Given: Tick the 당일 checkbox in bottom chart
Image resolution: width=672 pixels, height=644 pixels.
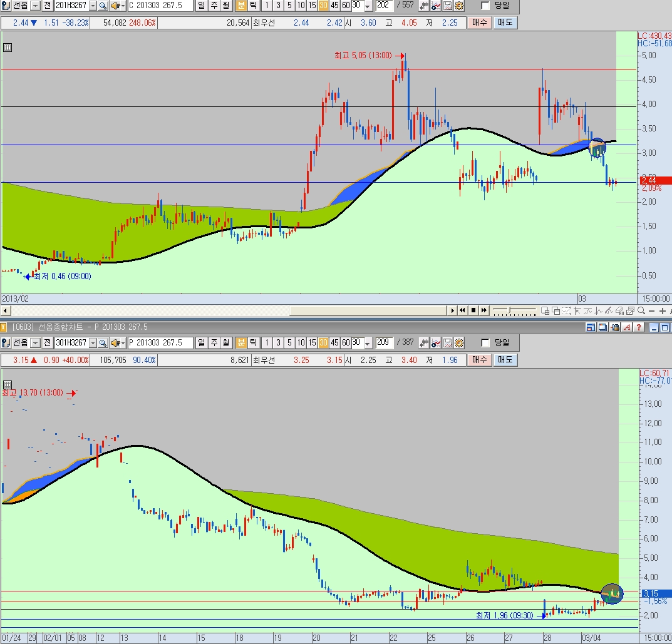Looking at the screenshot, I should (x=485, y=342).
